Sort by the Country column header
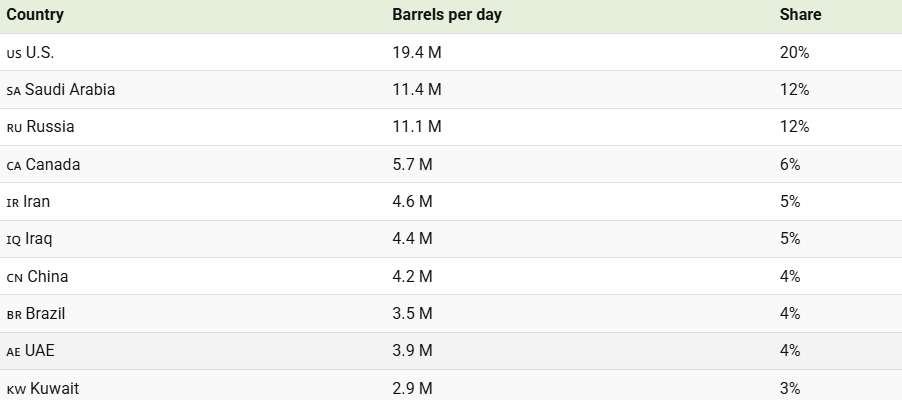The height and width of the screenshot is (400, 902). 35,15
